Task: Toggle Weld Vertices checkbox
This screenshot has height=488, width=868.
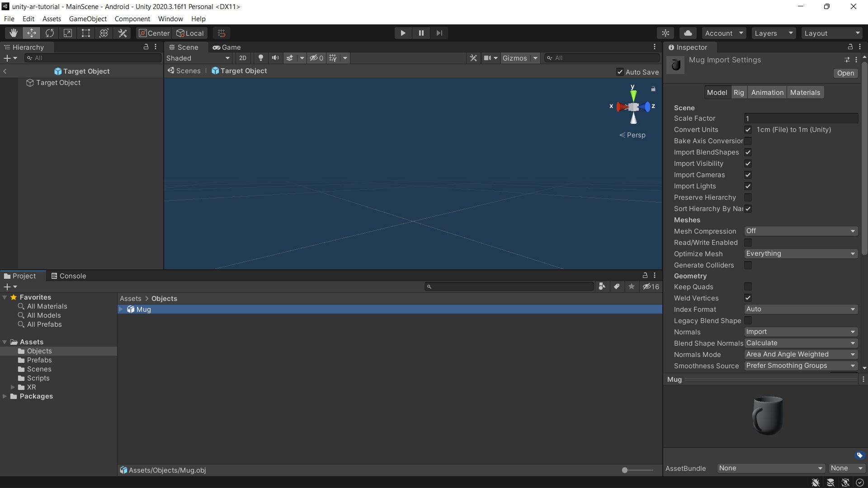Action: click(x=748, y=298)
